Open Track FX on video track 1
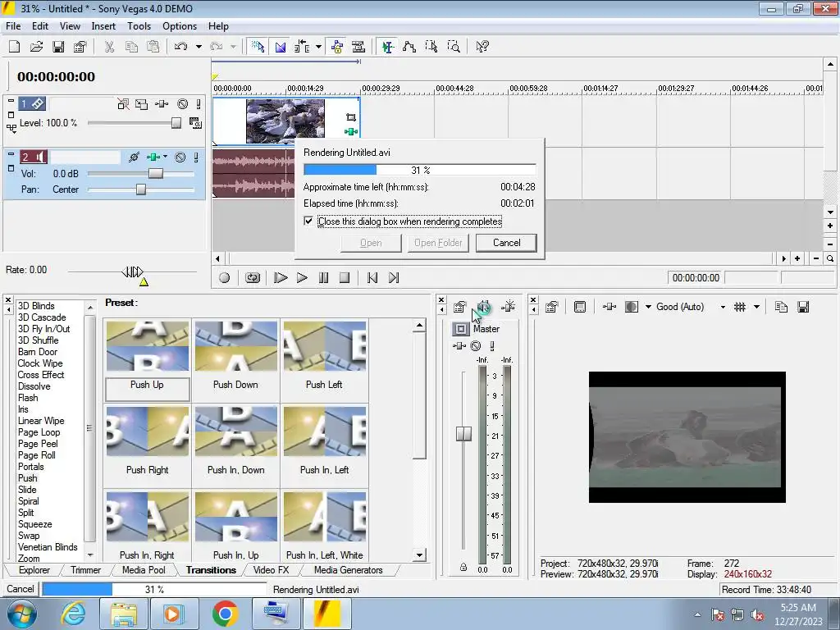Image resolution: width=840 pixels, height=630 pixels. 162,104
